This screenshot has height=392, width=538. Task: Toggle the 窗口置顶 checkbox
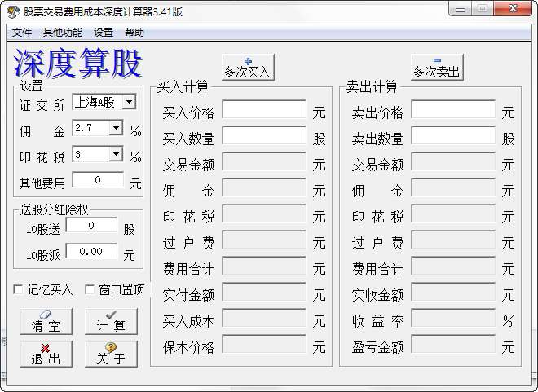click(x=90, y=289)
